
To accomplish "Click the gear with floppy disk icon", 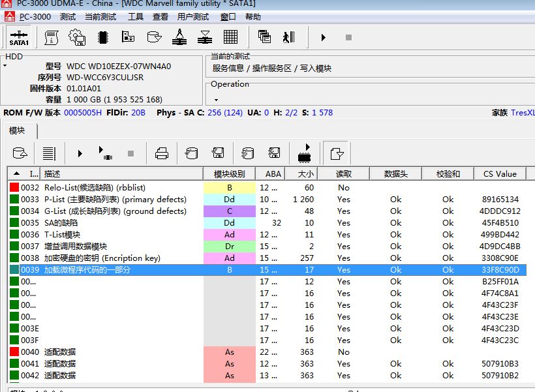I will click(x=77, y=37).
